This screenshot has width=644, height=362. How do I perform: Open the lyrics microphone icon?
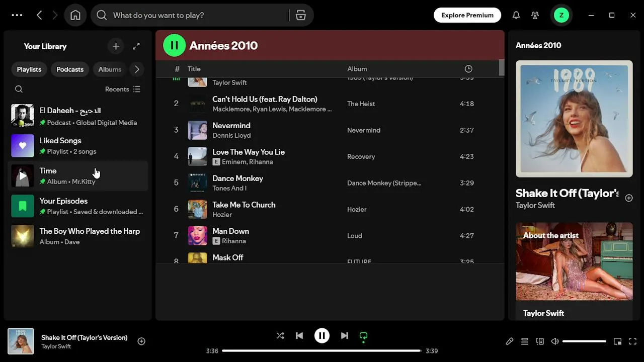pos(510,341)
